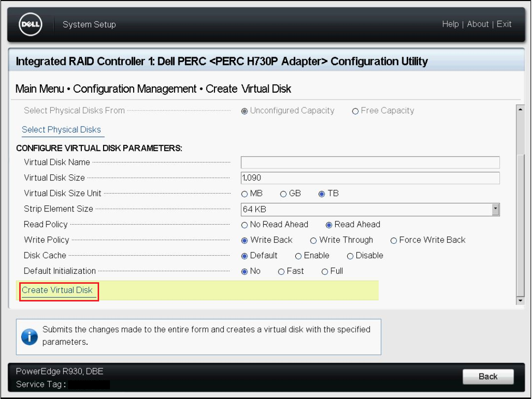Set Default Initialization to No
Viewport: 532px width, 399px height.
tap(244, 272)
